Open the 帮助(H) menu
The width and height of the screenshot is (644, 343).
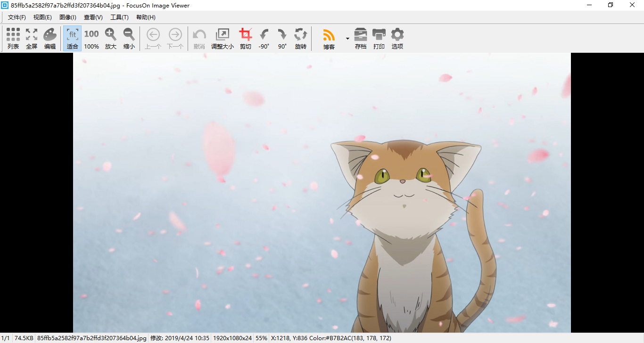point(146,17)
